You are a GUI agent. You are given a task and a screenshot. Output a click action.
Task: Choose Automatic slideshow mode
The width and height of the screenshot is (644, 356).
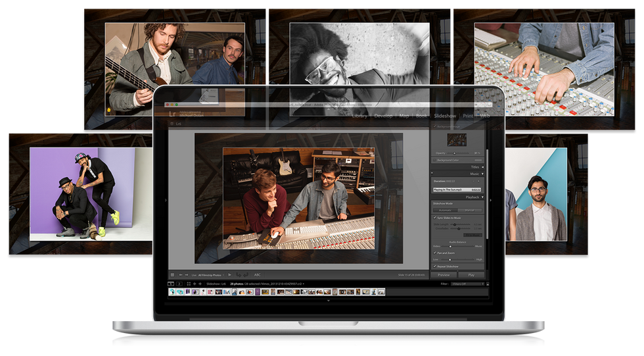[446, 211]
